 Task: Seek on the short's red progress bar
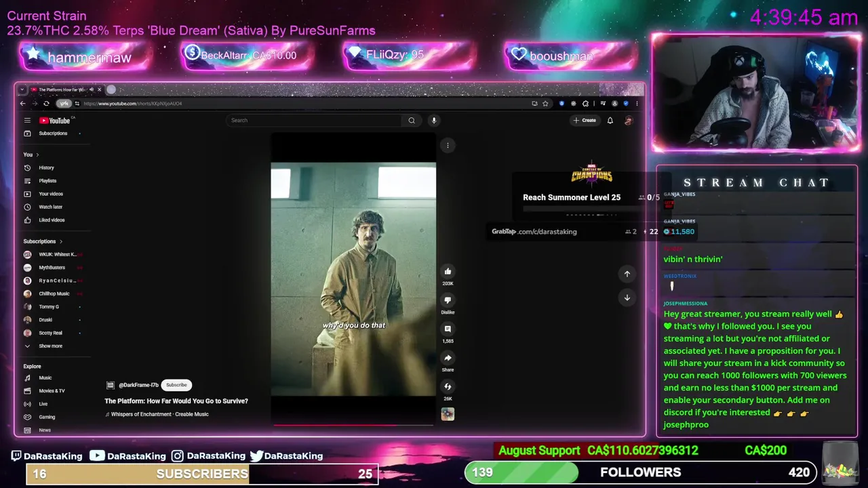click(353, 425)
